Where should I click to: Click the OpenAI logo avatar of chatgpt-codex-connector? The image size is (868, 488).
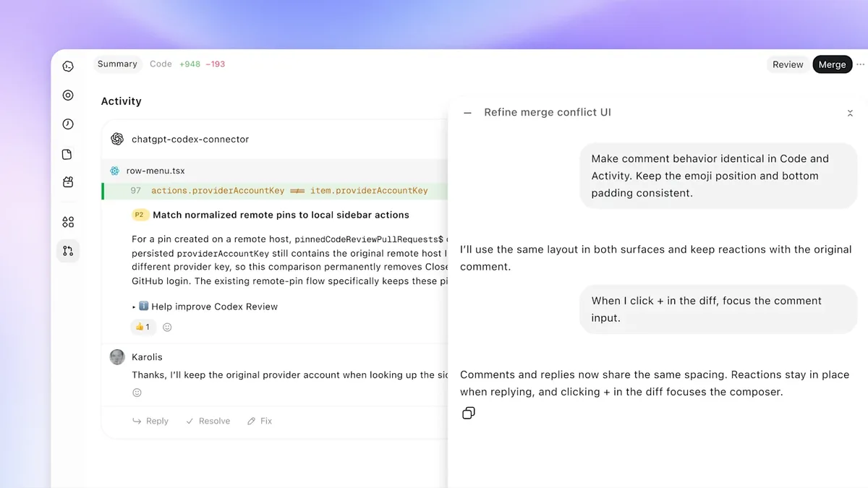click(117, 139)
